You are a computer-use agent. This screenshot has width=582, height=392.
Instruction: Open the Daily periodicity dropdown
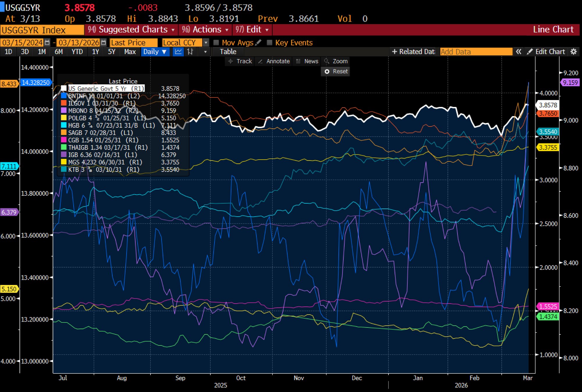click(155, 52)
